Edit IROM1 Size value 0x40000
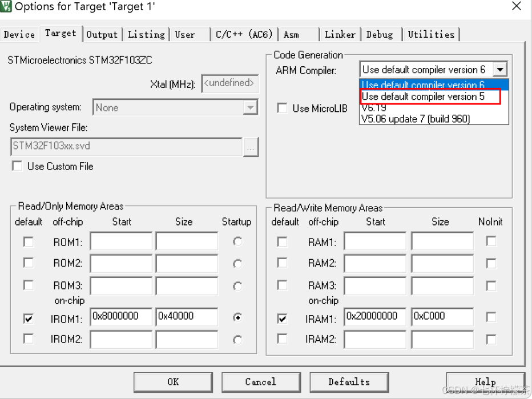The image size is (532, 399). (x=187, y=317)
